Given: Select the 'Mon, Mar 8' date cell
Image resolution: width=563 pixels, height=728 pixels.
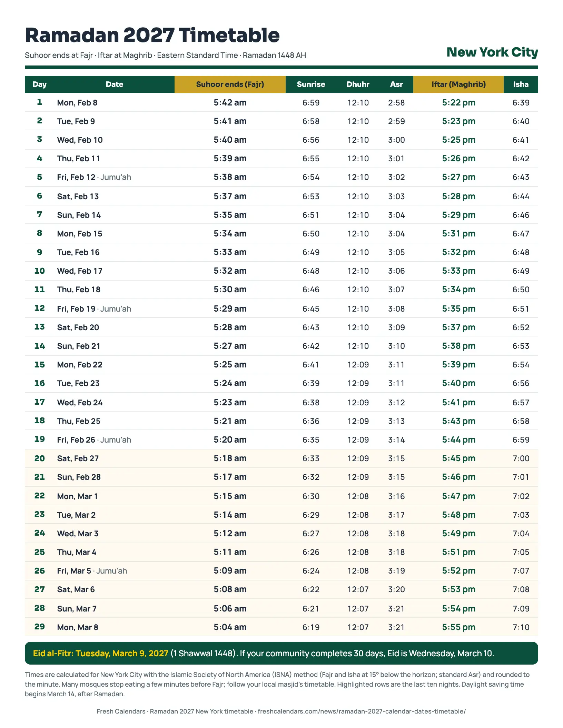Looking at the screenshot, I should pyautogui.click(x=78, y=627).
